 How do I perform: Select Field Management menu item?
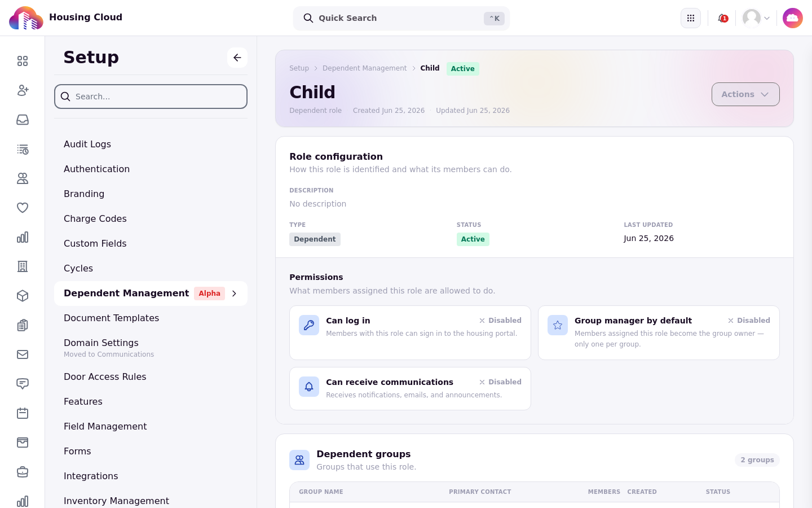click(x=105, y=426)
